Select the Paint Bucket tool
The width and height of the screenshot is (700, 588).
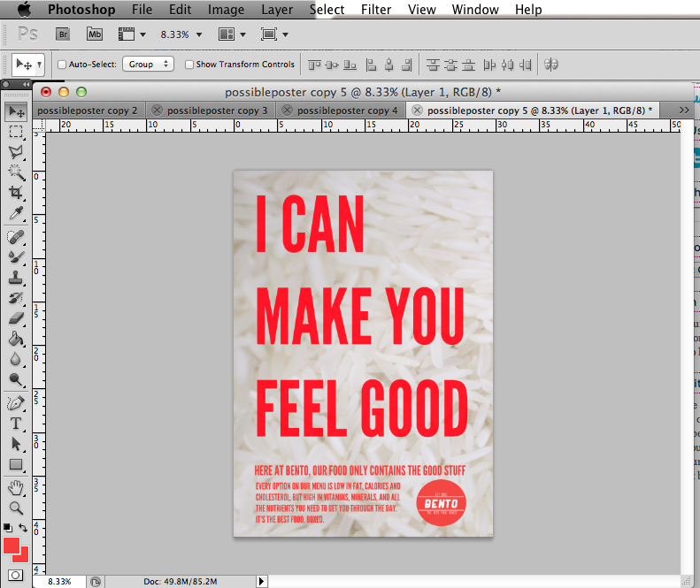16,339
